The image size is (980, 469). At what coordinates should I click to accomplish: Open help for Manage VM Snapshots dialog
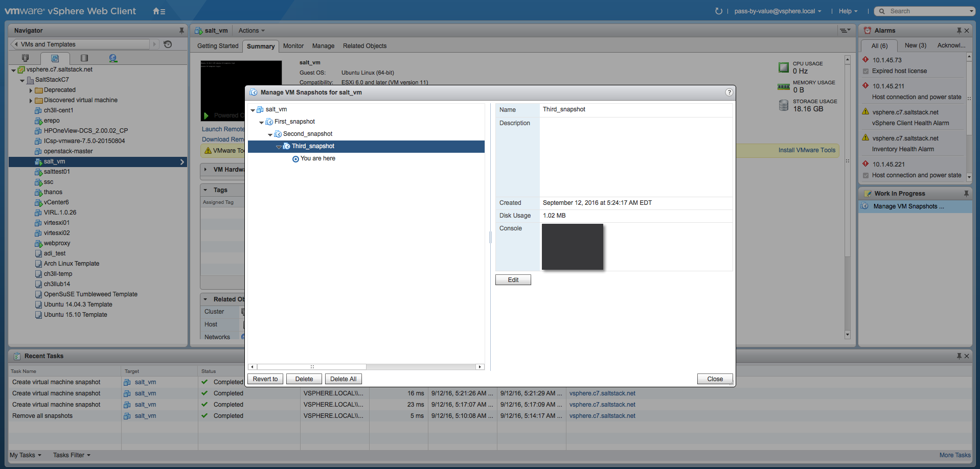point(729,92)
